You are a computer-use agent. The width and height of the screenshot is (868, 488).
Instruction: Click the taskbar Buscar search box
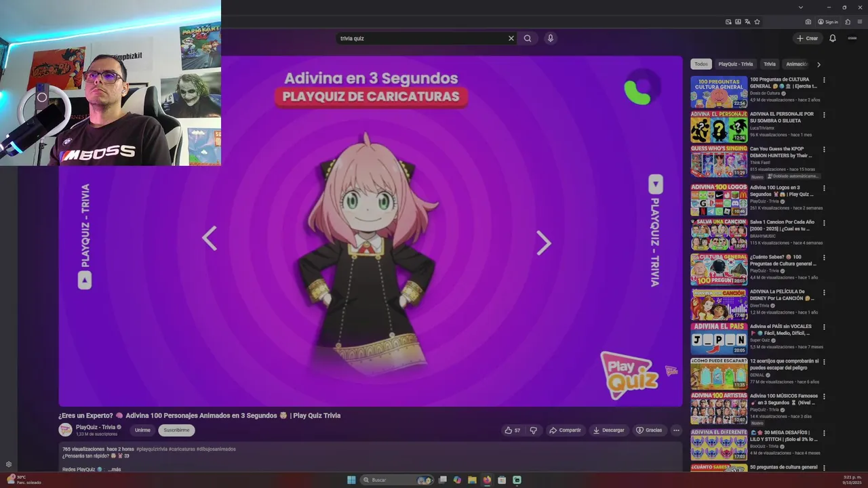[x=397, y=480]
